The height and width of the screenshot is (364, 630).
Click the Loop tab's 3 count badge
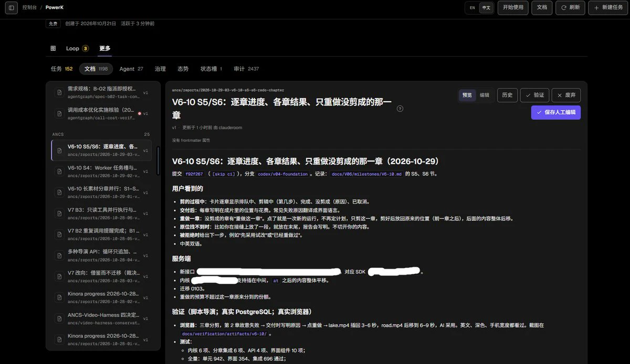tap(85, 48)
